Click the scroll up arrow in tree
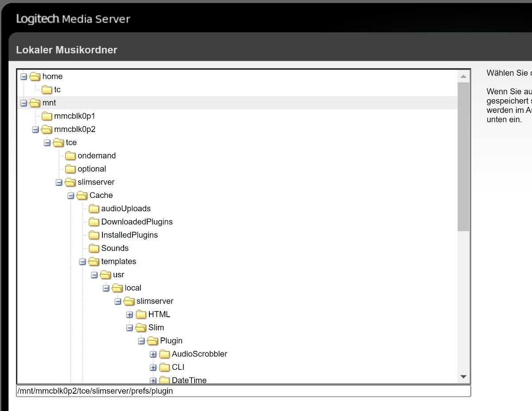 pos(464,77)
